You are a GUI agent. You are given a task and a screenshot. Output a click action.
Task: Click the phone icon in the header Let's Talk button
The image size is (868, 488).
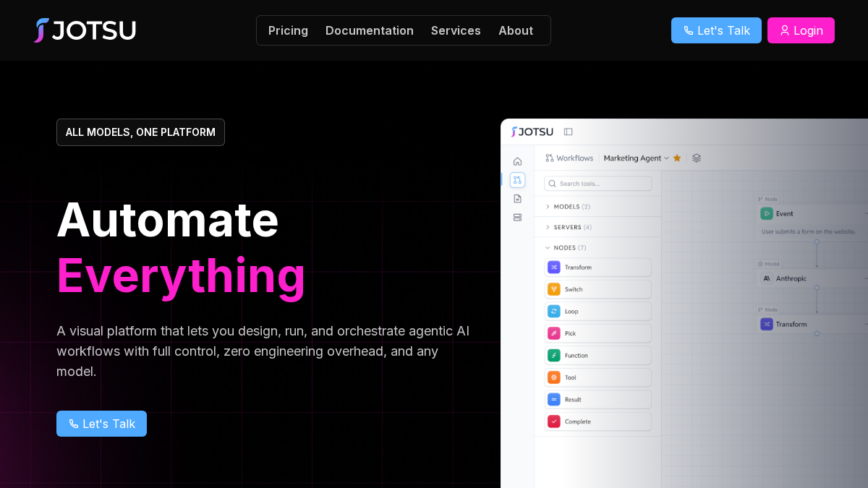pos(688,30)
